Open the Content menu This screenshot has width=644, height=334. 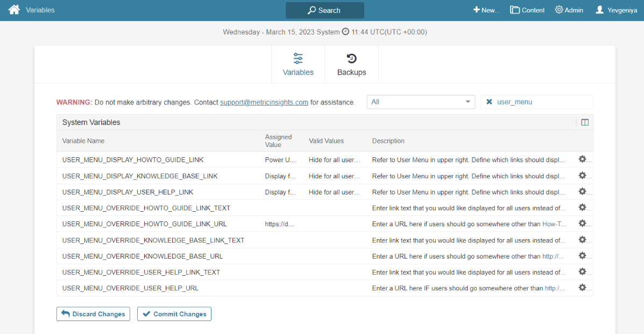[527, 10]
